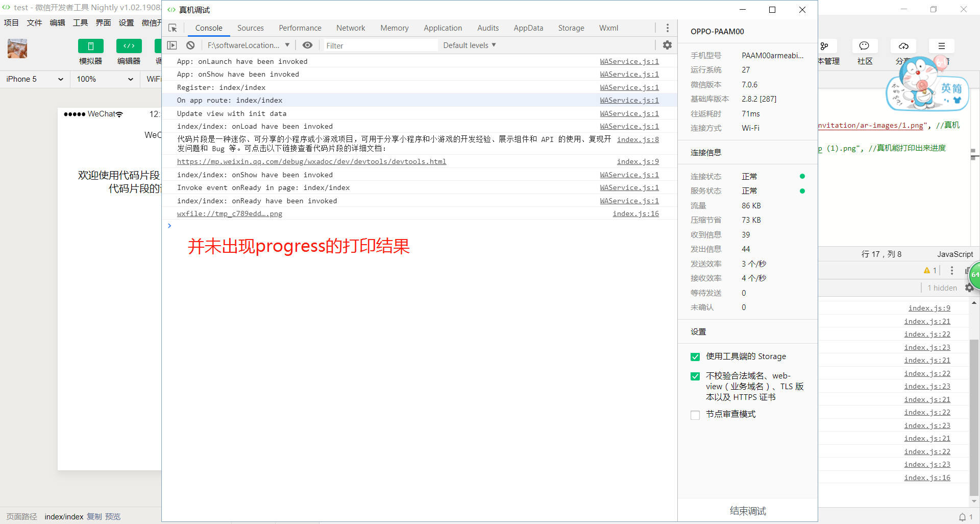The image size is (980, 524).
Task: Click the console Filter input field
Action: tap(381, 45)
